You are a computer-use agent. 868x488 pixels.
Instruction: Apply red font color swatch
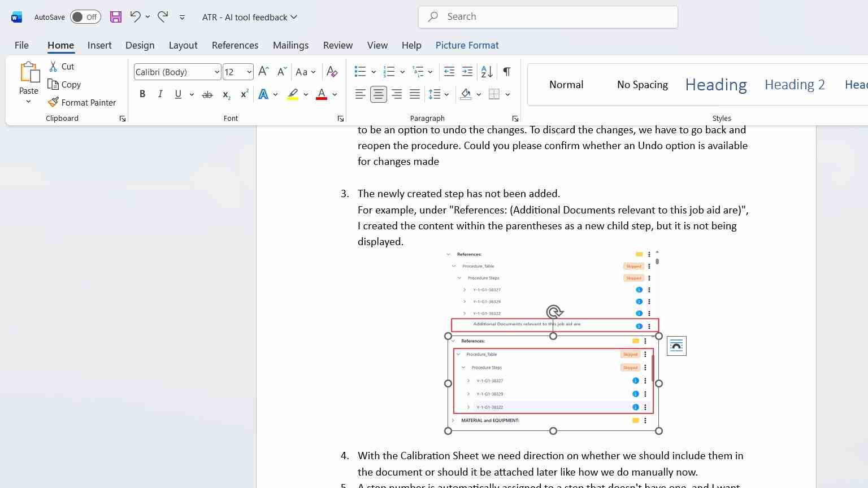322,94
